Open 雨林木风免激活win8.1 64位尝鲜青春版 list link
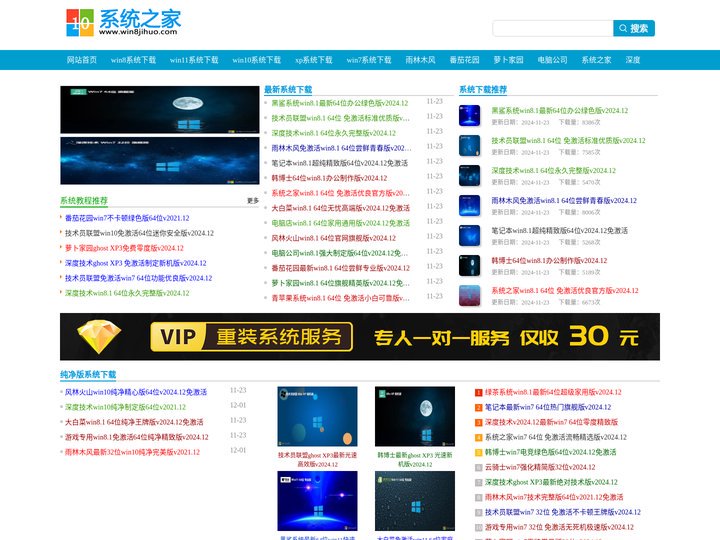 pos(341,148)
